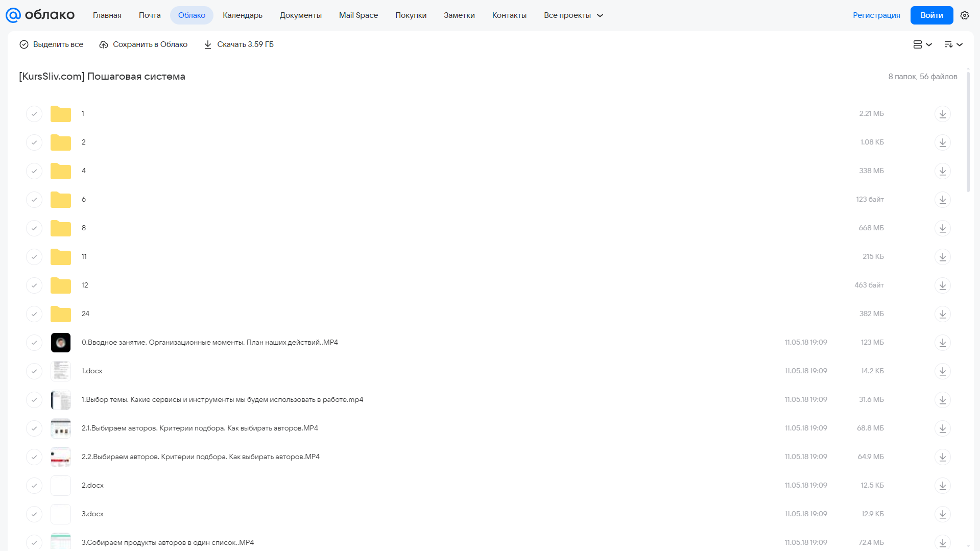Click the vertical scrollbar of the file list
This screenshot has width=980, height=551.
[968, 132]
